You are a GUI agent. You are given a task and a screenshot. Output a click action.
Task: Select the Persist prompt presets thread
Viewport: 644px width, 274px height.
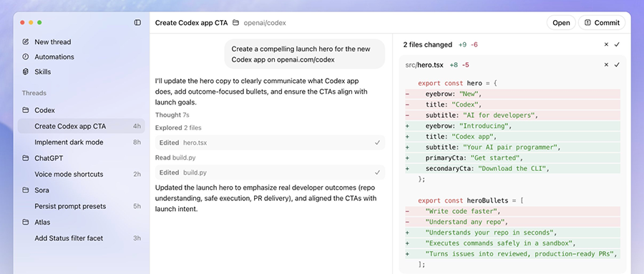(x=82, y=206)
